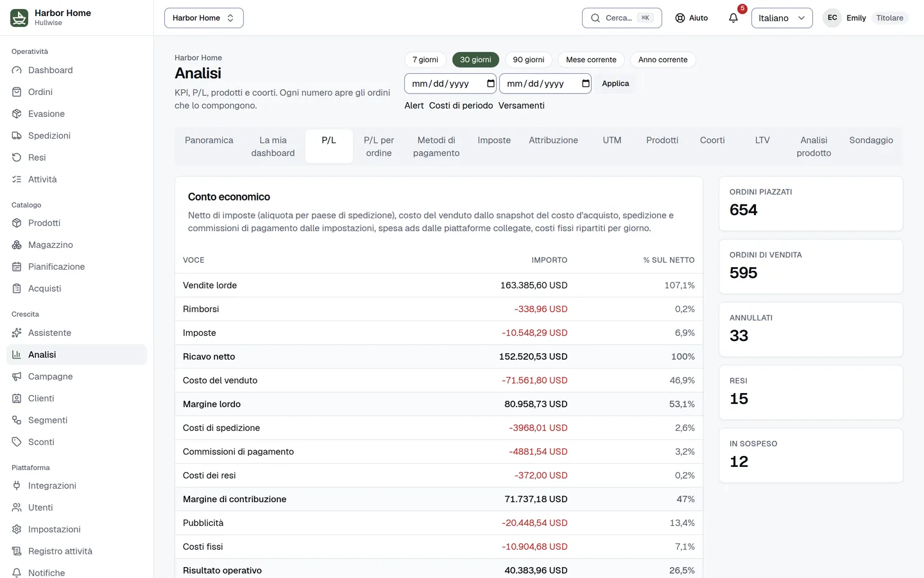Open Acquisti via its clipboard icon
This screenshot has width=924, height=578.
17,288
